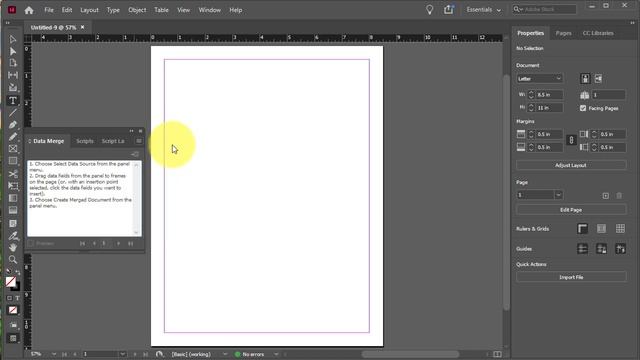Screen dimensions: 640x360
Task: Open the Essentials workspace dropdown
Action: (484, 10)
